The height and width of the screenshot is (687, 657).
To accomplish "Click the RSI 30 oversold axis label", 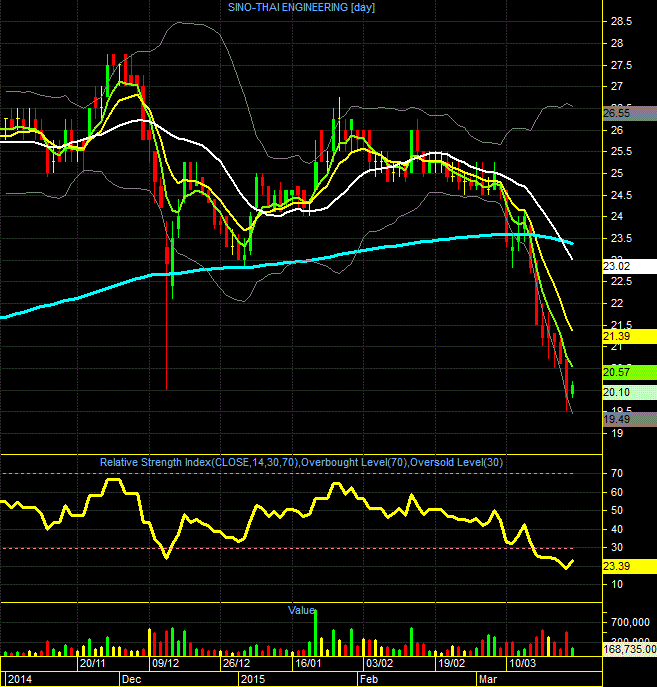I will click(617, 547).
